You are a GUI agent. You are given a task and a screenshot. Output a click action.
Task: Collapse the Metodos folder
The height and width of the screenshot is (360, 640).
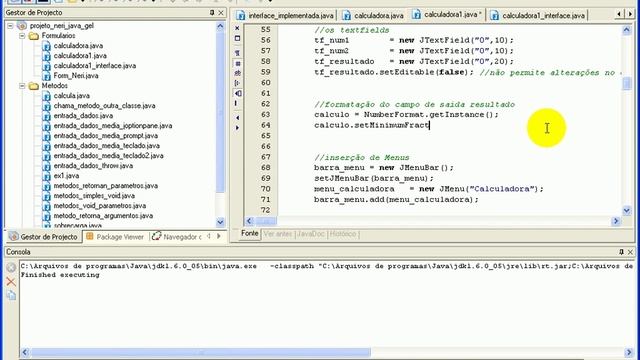[22, 86]
